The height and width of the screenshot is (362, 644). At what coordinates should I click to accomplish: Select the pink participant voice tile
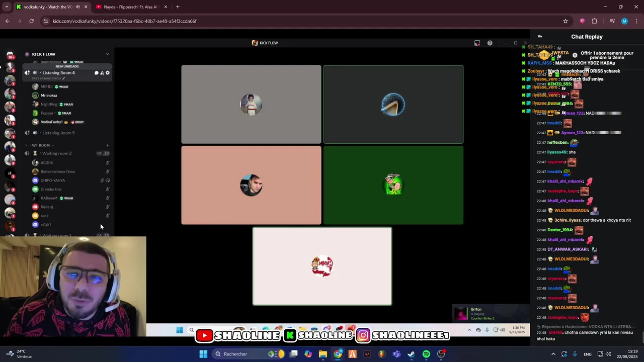251,185
